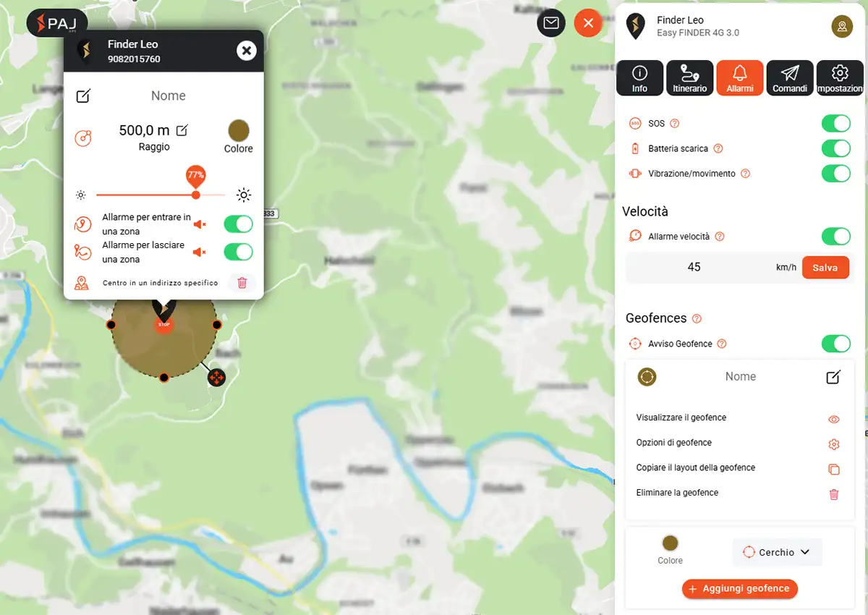Show geofence using the eye icon
Image resolution: width=868 pixels, height=615 pixels.
click(x=833, y=419)
